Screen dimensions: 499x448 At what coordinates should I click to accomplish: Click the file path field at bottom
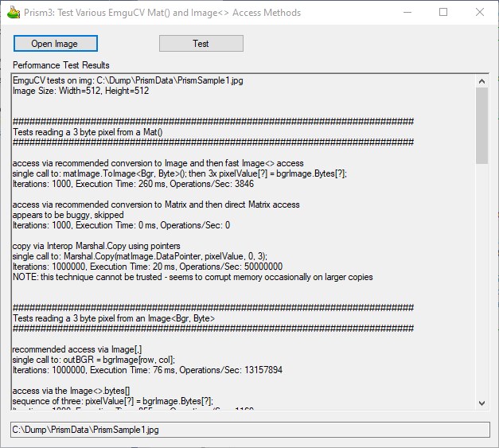(x=250, y=430)
